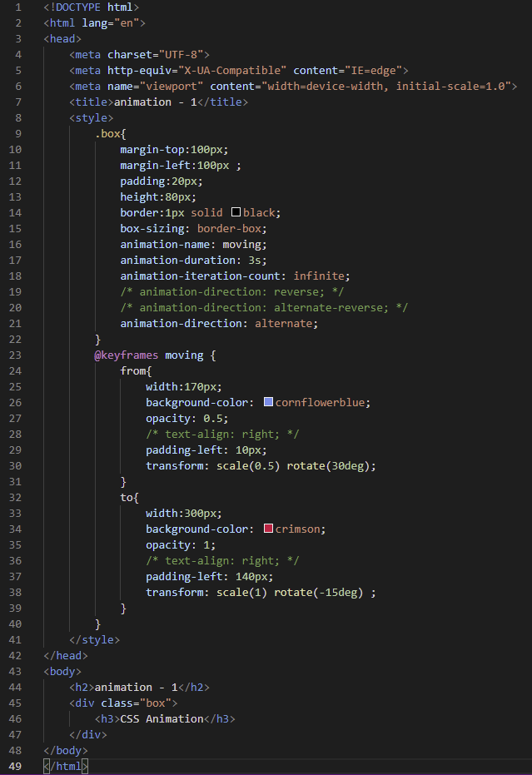The width and height of the screenshot is (532, 775).
Task: Click the 'opacity: 0.5' declaration
Action: (186, 418)
